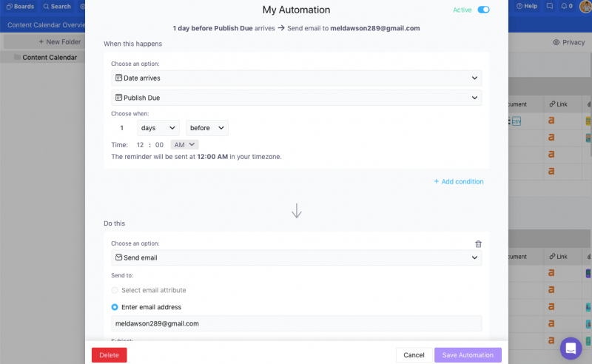Toggle the Active automation switch off

(483, 10)
